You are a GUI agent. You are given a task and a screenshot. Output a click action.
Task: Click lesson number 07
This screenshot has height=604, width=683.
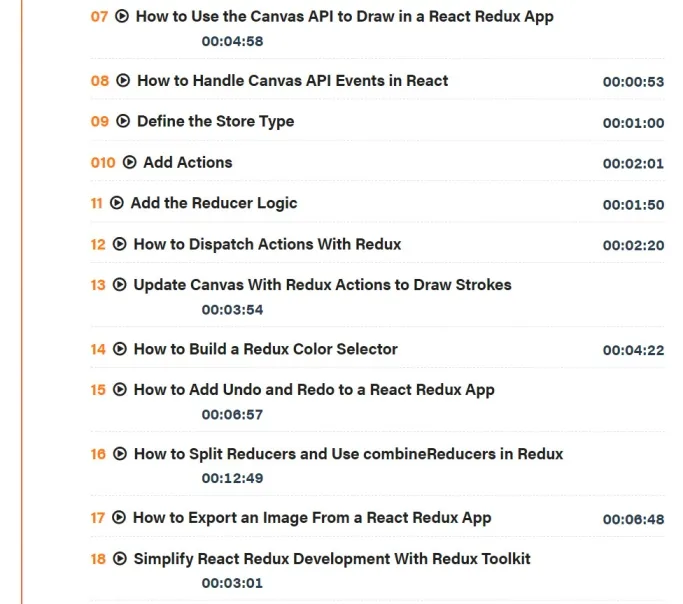[x=99, y=17]
